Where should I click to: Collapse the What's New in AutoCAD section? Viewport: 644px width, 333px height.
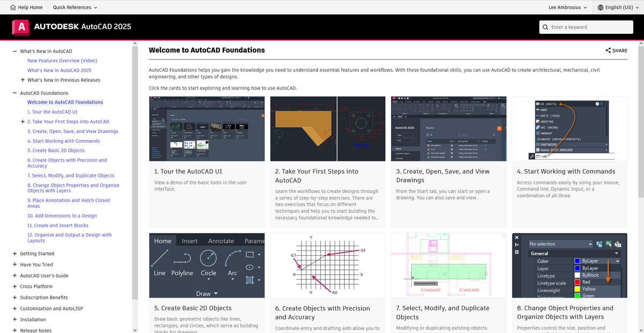[x=15, y=51]
